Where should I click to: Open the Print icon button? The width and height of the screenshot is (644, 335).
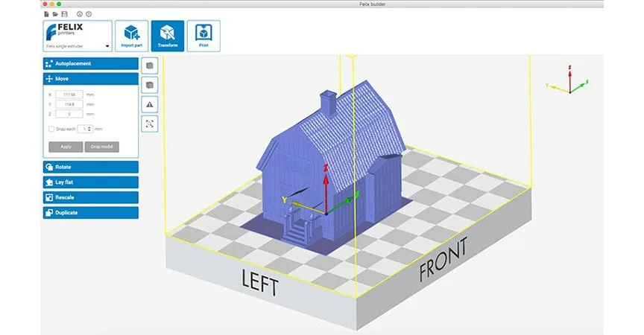(x=203, y=36)
